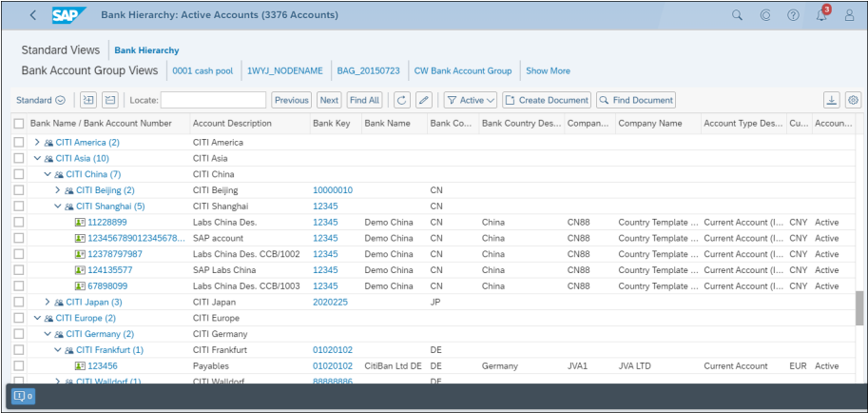The image size is (868, 413).
Task: Check the row checkbox for account 11228899
Action: pyautogui.click(x=19, y=223)
